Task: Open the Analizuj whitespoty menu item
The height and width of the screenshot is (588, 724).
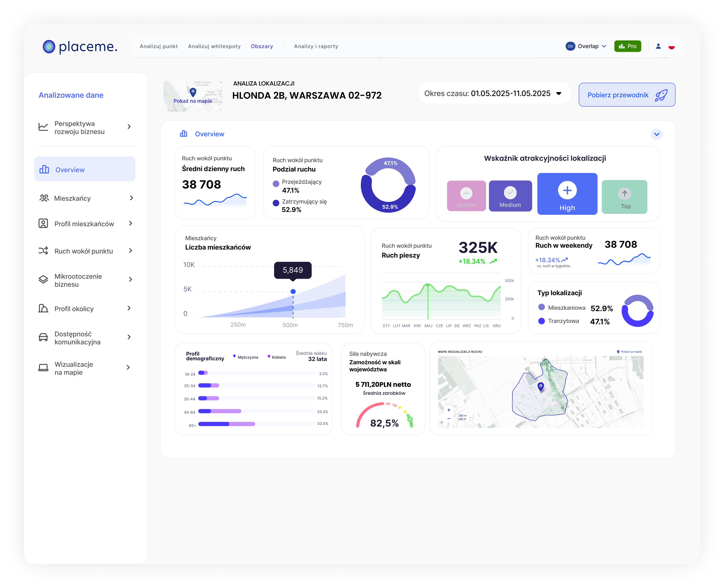Action: 214,46
